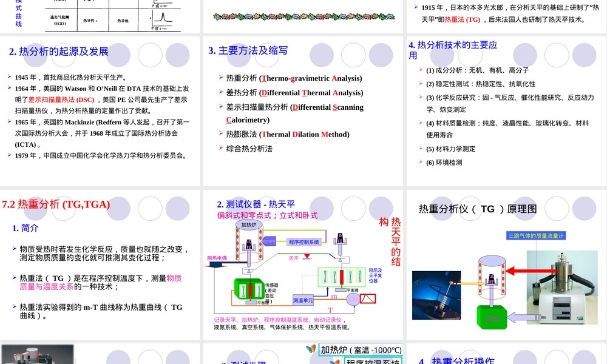607x364 pixels.
Task: Click the item (2) 稳定性测试：热稳定性、抗氧化性
Action: click(x=481, y=84)
